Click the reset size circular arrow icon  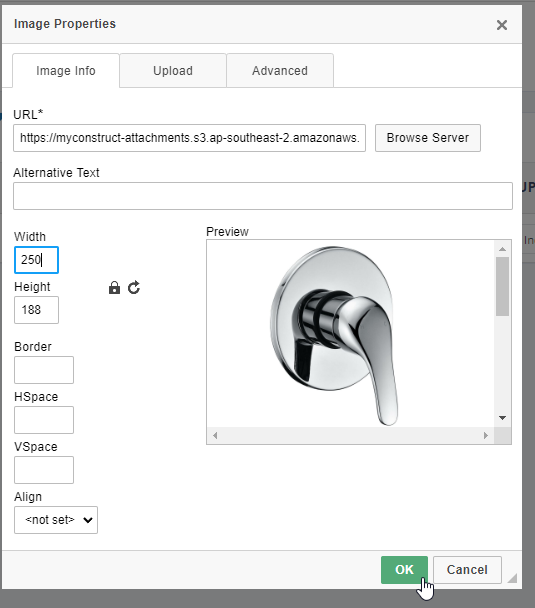tap(134, 288)
